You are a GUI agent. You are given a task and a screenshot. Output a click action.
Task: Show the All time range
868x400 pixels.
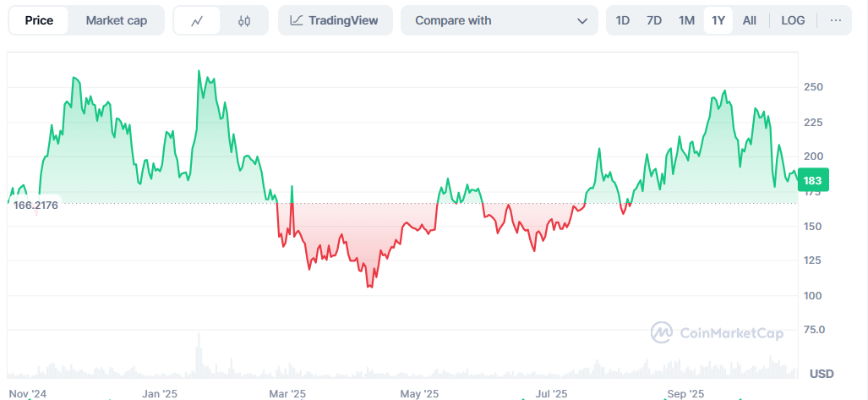pos(750,20)
